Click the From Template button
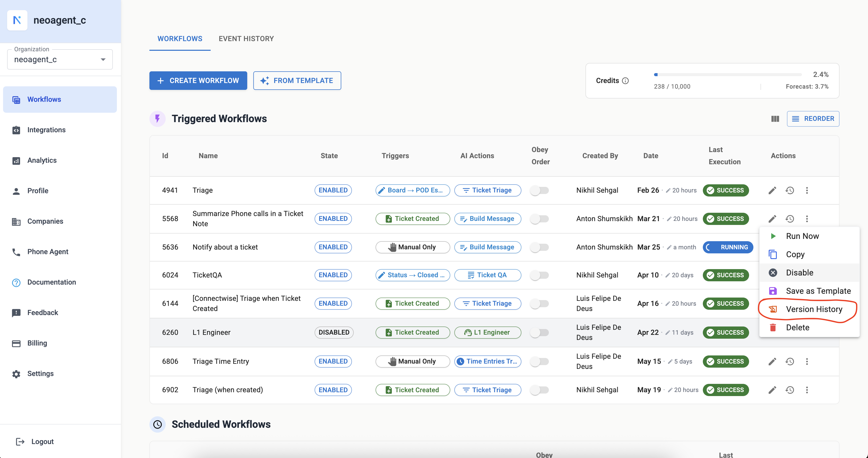Viewport: 868px width, 458px height. click(297, 81)
